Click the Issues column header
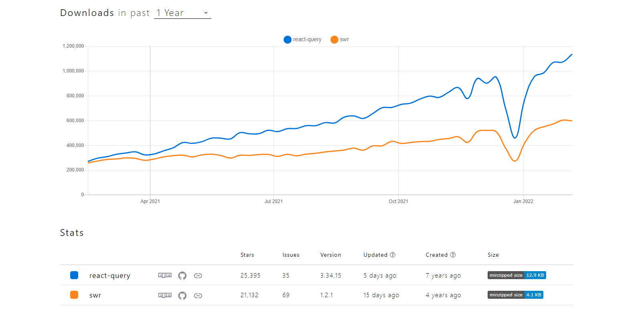Image resolution: width=644 pixels, height=314 pixels. pyautogui.click(x=291, y=255)
